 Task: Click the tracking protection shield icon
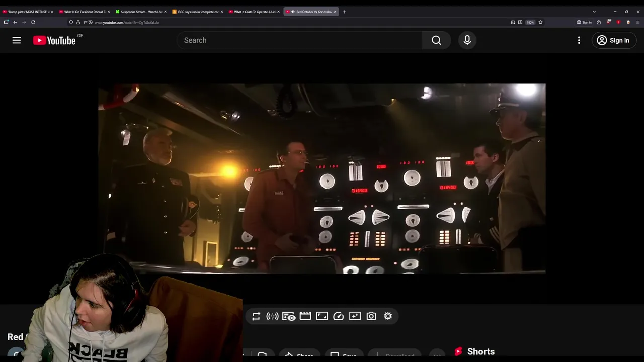point(71,22)
